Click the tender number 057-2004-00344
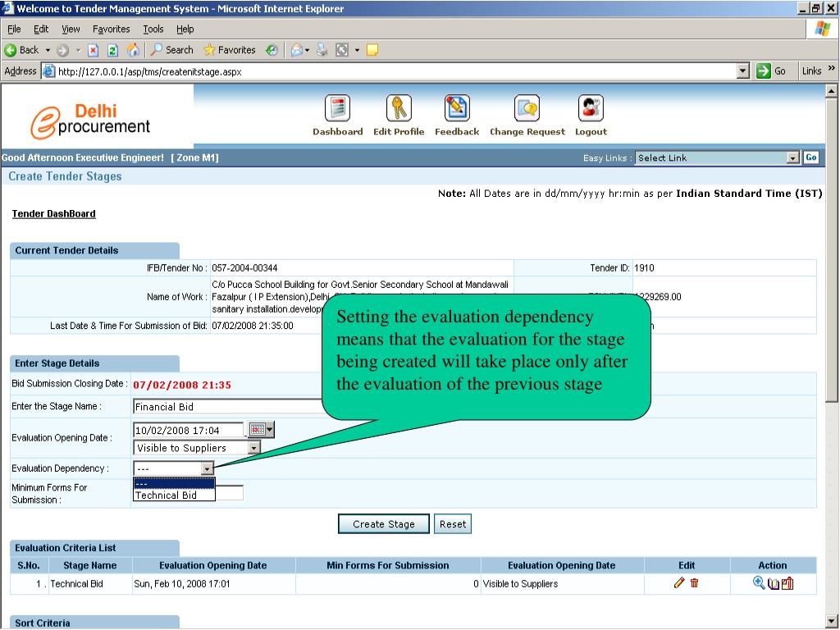 tap(244, 268)
